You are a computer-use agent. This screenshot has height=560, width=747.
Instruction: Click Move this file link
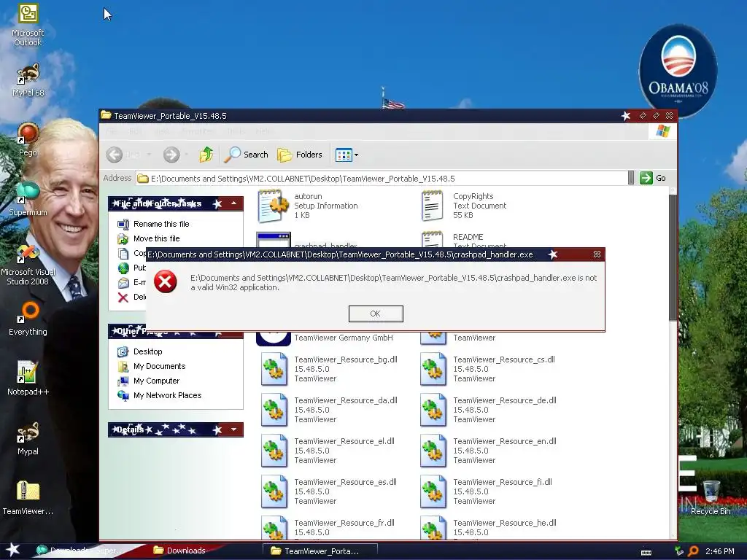tap(156, 238)
